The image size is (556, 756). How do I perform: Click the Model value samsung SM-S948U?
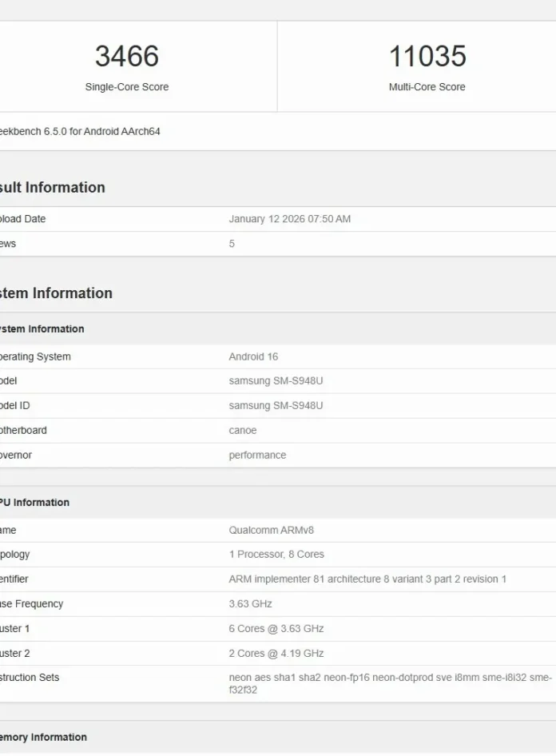276,381
